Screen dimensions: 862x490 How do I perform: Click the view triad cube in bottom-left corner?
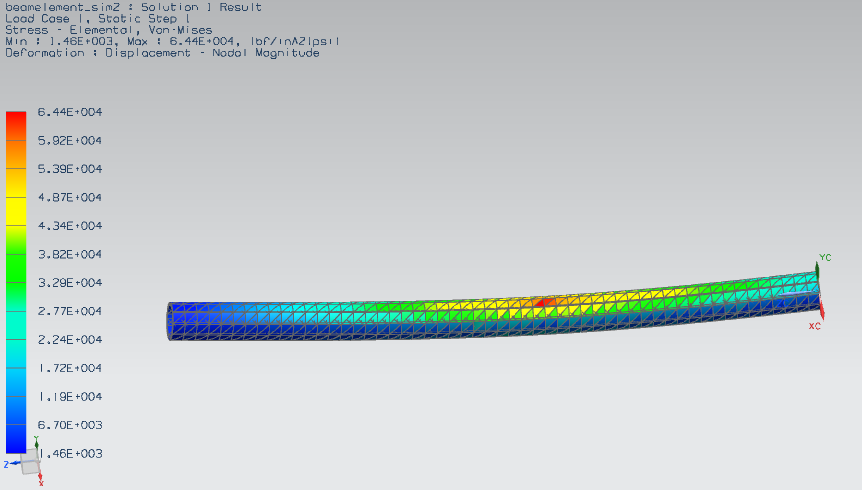(30, 462)
